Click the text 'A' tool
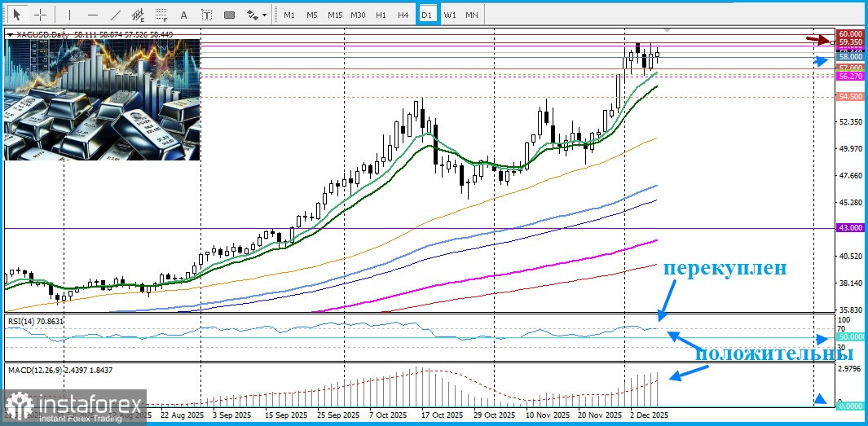The height and width of the screenshot is (426, 868). pos(183,15)
